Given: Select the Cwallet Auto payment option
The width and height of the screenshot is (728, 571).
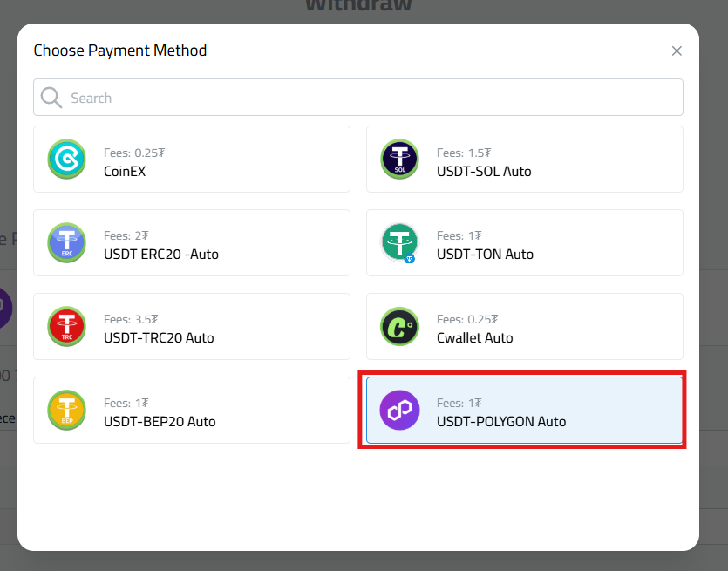Looking at the screenshot, I should pos(523,326).
